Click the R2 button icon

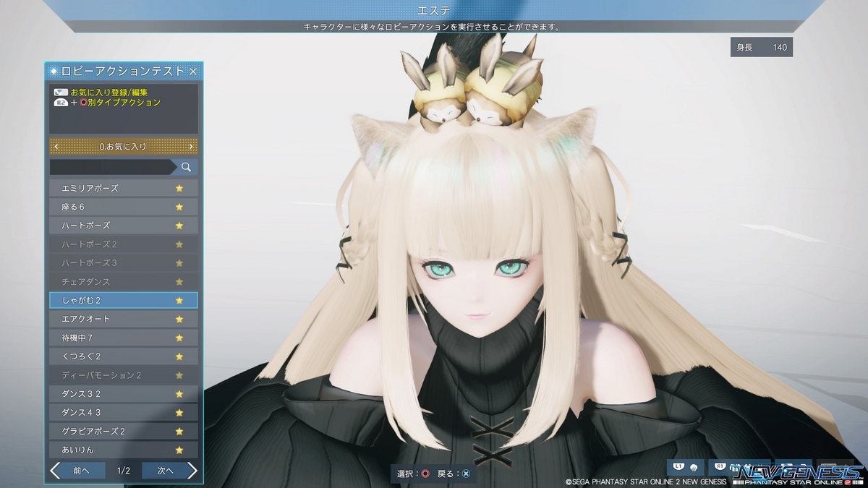tap(61, 103)
